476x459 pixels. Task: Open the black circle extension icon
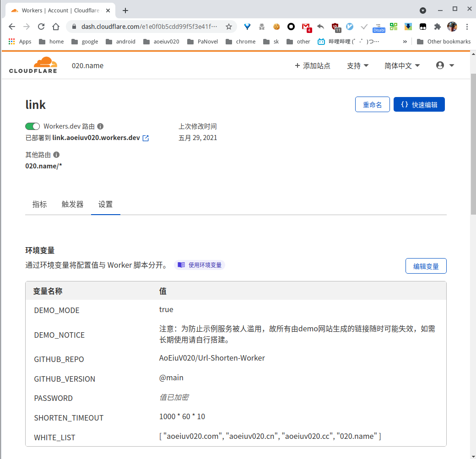(x=291, y=27)
